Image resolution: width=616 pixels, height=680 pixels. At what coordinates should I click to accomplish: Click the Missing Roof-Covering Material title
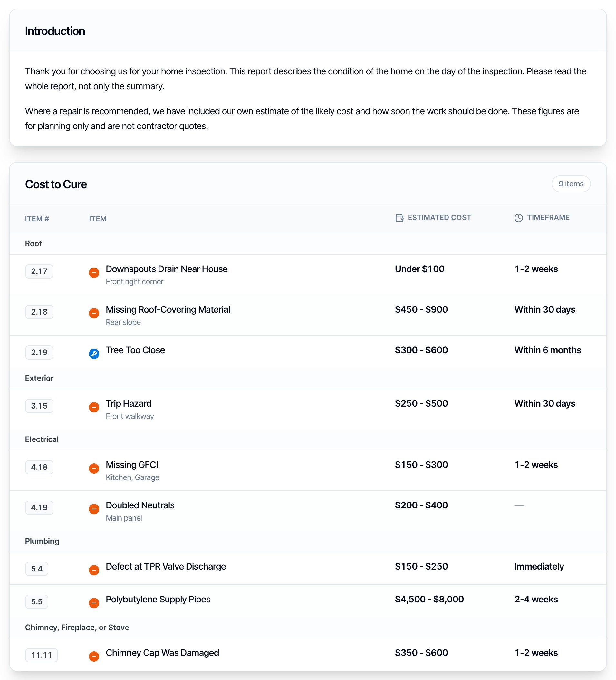point(168,309)
